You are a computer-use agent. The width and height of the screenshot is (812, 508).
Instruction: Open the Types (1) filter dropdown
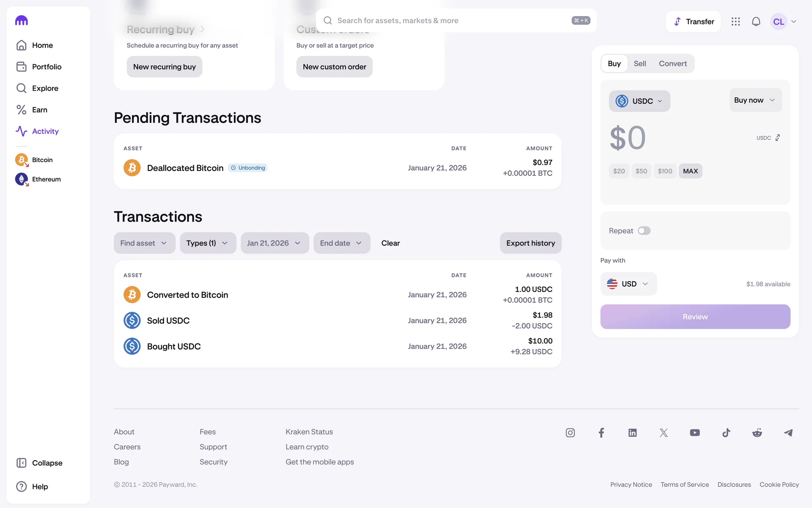point(207,243)
